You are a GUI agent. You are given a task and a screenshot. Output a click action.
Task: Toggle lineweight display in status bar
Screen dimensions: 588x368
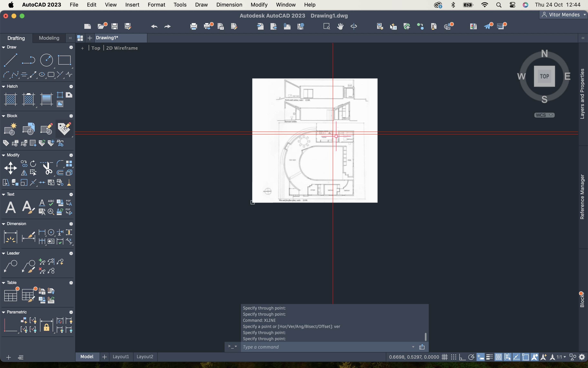point(489,357)
